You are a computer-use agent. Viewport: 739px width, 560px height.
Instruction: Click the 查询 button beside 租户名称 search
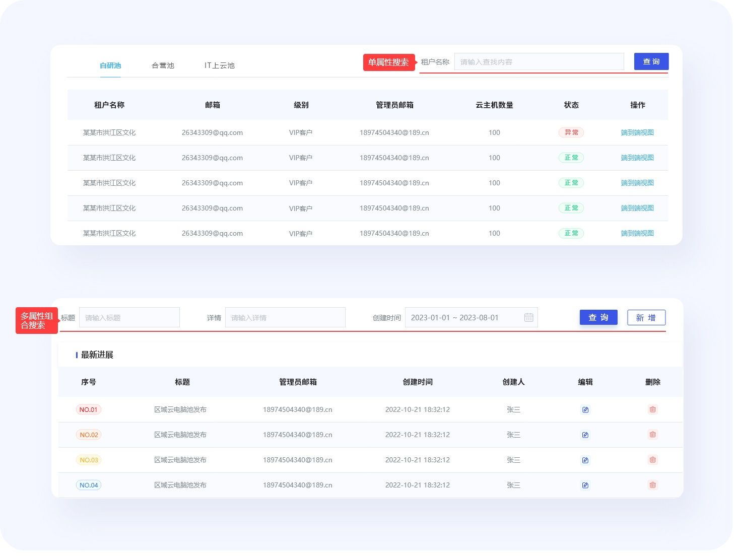click(651, 61)
